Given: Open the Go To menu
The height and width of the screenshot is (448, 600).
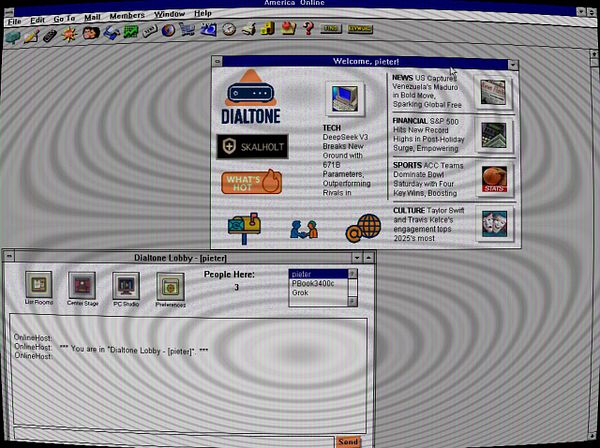Looking at the screenshot, I should [x=64, y=19].
